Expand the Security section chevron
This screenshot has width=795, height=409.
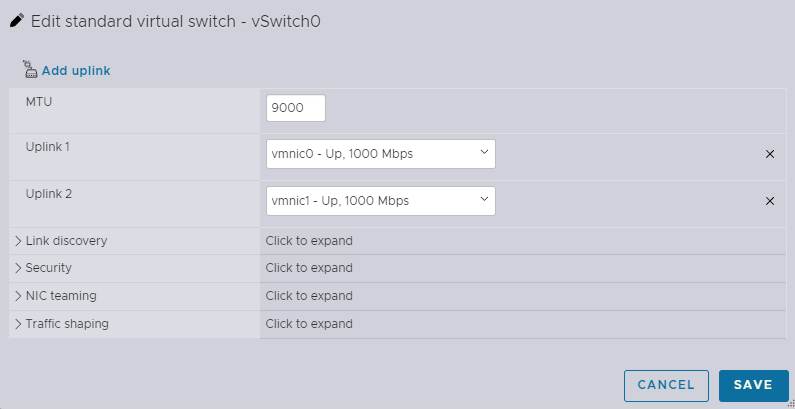(x=18, y=268)
